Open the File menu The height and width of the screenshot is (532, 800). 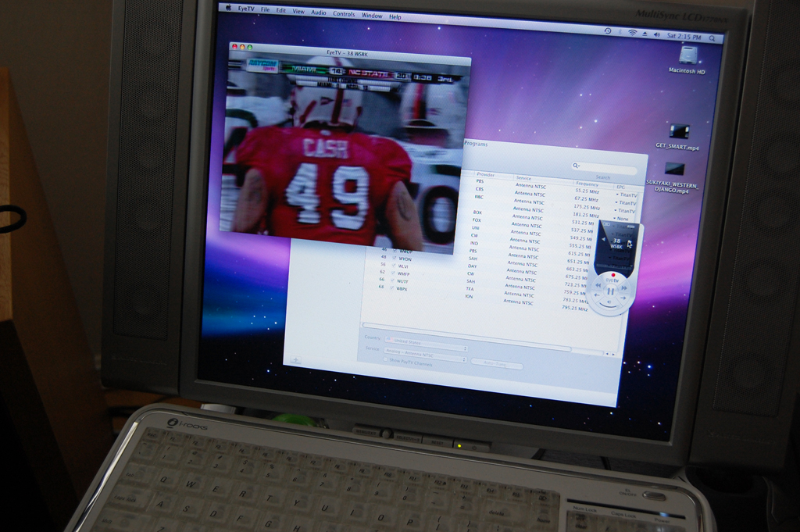[266, 9]
